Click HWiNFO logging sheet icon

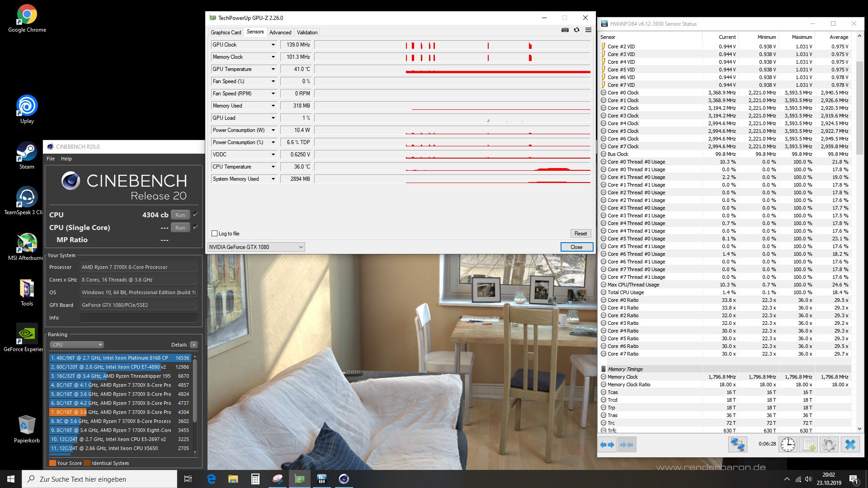point(808,445)
